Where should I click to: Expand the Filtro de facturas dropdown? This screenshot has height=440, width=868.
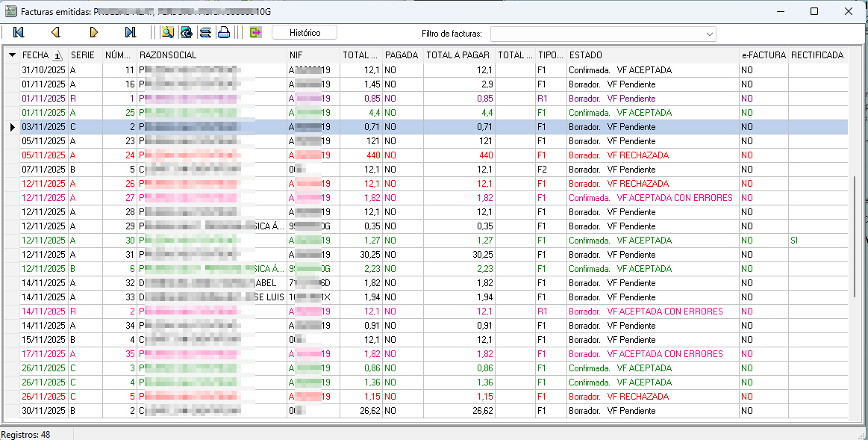(708, 34)
